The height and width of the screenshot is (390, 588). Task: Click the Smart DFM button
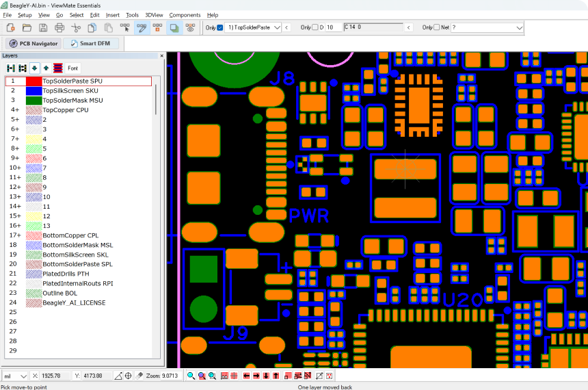(91, 44)
